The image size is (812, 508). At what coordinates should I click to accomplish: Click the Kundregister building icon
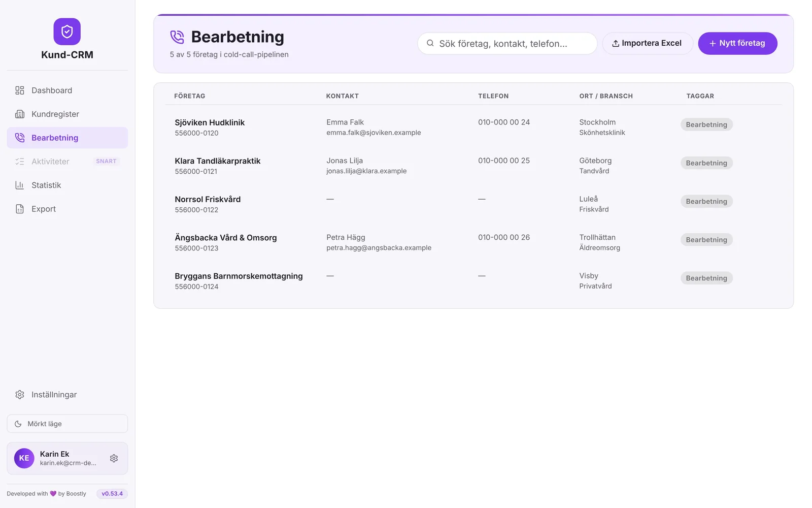pos(20,114)
